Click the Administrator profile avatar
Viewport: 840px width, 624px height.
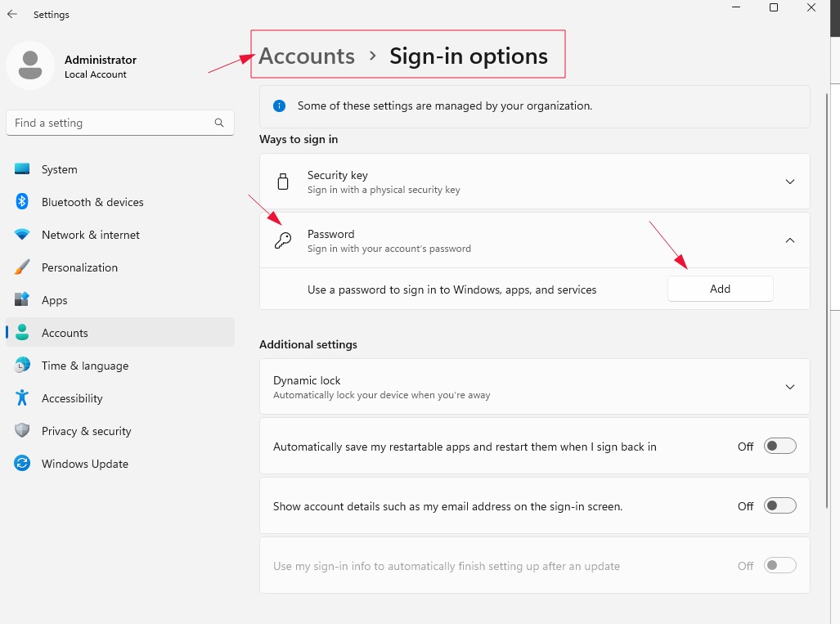[30, 65]
